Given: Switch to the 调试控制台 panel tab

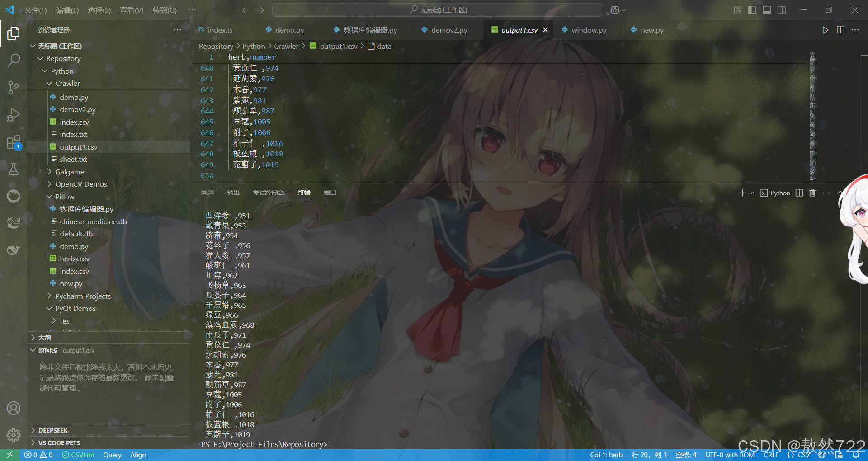Looking at the screenshot, I should coord(269,193).
